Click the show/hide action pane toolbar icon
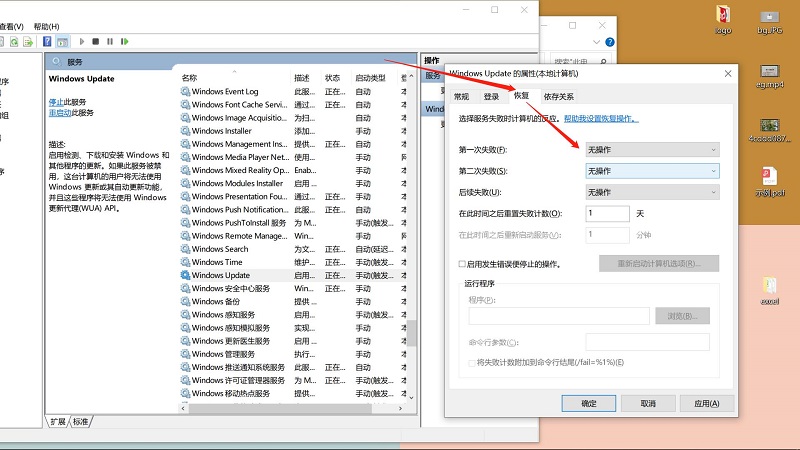The height and width of the screenshot is (450, 800). tap(62, 42)
